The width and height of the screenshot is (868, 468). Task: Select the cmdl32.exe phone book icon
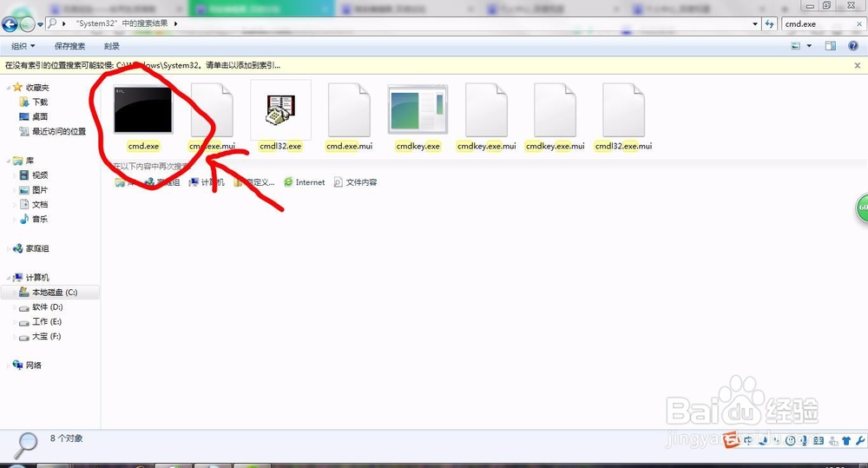coord(280,109)
